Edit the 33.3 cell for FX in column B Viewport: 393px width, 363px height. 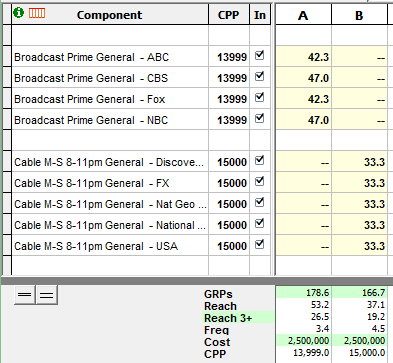(360, 183)
